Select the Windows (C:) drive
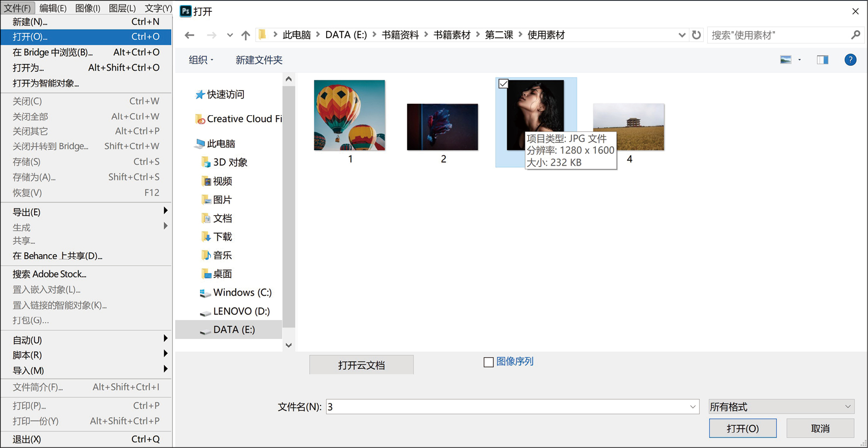 236,292
